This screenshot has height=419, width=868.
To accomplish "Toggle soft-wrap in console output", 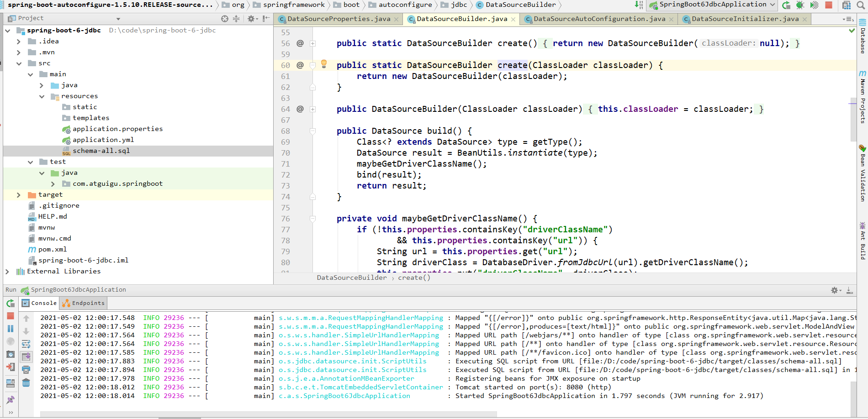I will [x=26, y=344].
